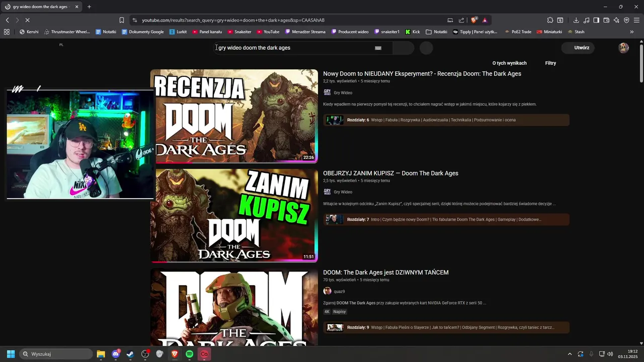The height and width of the screenshot is (362, 644).
Task: Open OBS Studio from the taskbar
Action: 145,354
